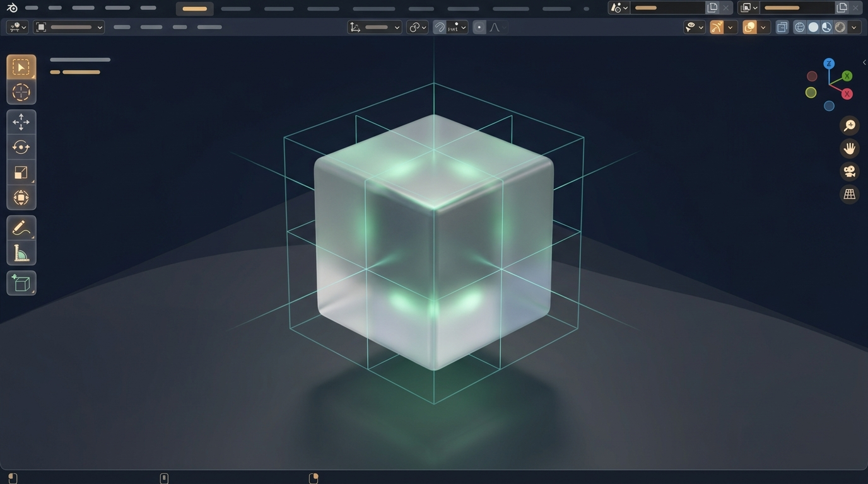
Task: Activate the combined Transform tool
Action: (x=21, y=197)
